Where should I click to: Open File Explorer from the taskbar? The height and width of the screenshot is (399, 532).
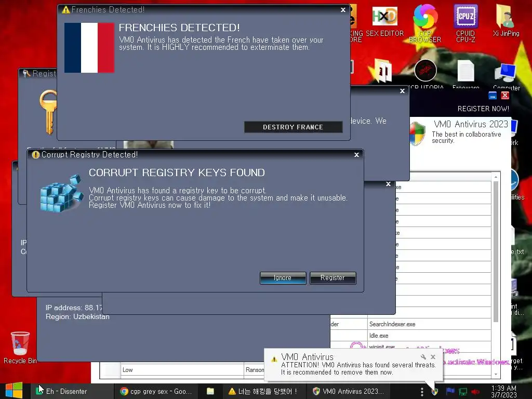tap(210, 392)
